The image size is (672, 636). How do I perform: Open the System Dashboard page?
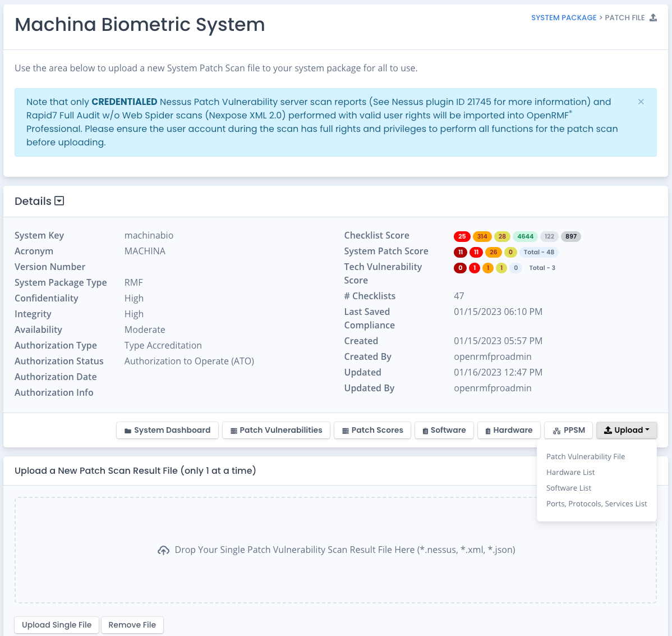(x=167, y=430)
